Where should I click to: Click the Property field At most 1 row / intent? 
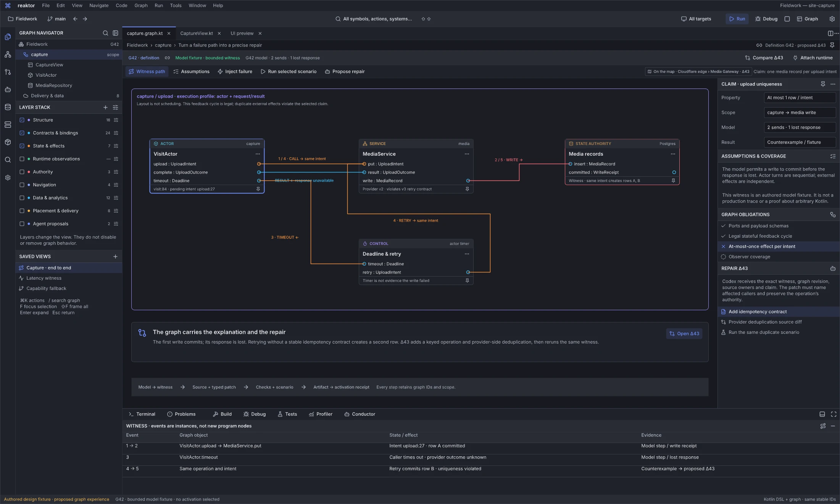click(800, 98)
